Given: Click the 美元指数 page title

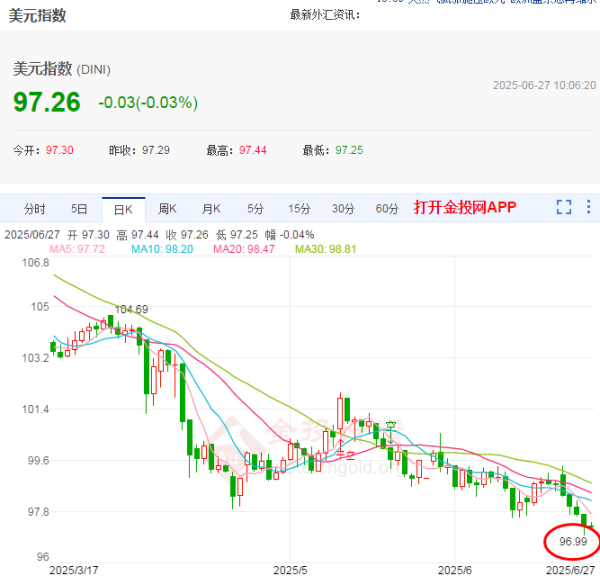Looking at the screenshot, I should (x=37, y=16).
